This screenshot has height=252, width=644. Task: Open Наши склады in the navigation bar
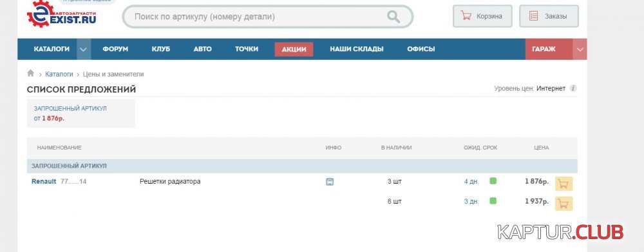point(357,49)
